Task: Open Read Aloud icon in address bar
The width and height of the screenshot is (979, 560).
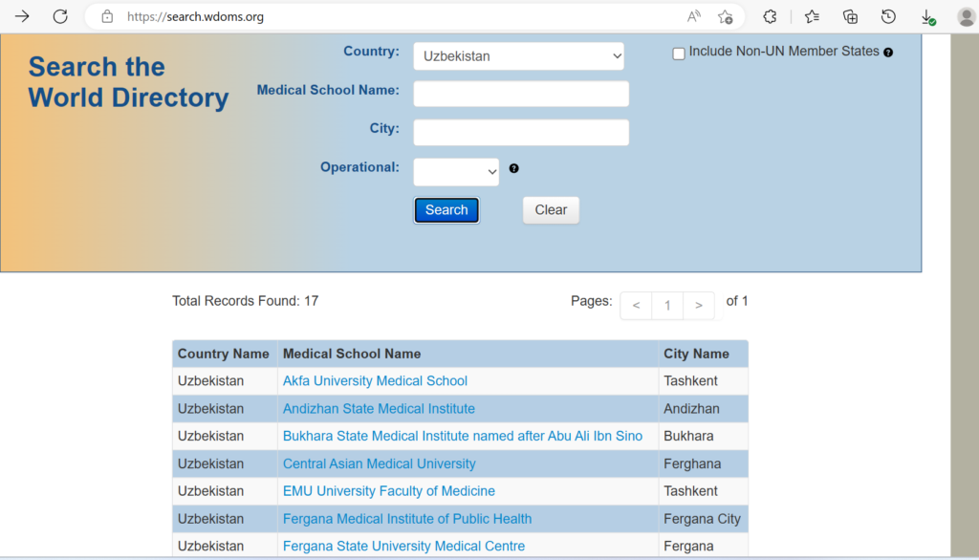Action: click(x=694, y=17)
